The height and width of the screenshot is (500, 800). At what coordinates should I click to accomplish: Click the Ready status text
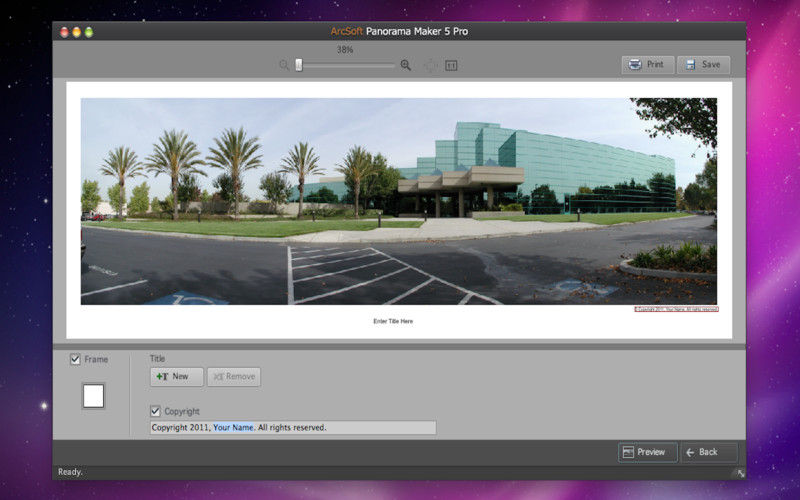(70, 472)
